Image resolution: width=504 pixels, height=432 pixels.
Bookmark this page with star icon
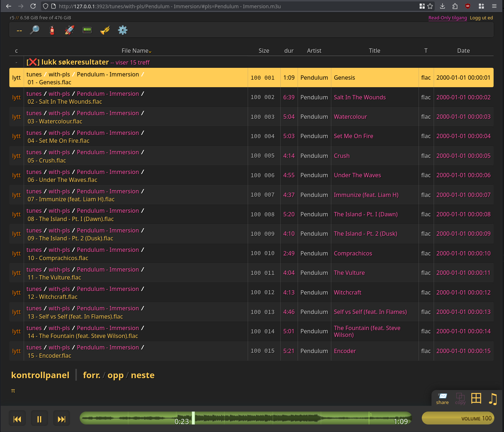coord(430,6)
